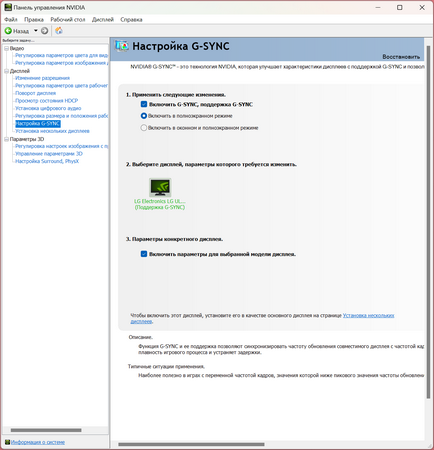Click the Forward navigation arrow icon
The height and width of the screenshot is (450, 434).
(x=44, y=31)
